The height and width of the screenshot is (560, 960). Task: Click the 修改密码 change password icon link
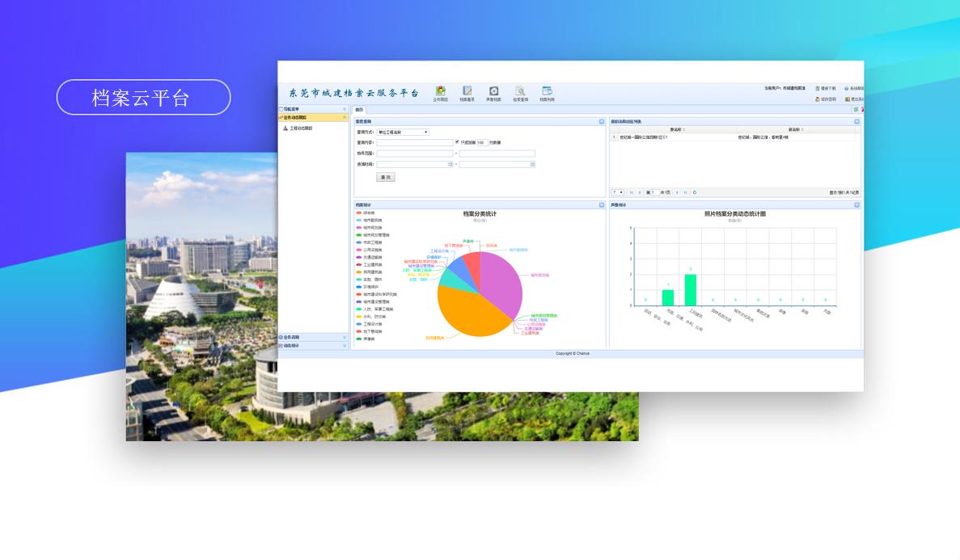pos(825,99)
